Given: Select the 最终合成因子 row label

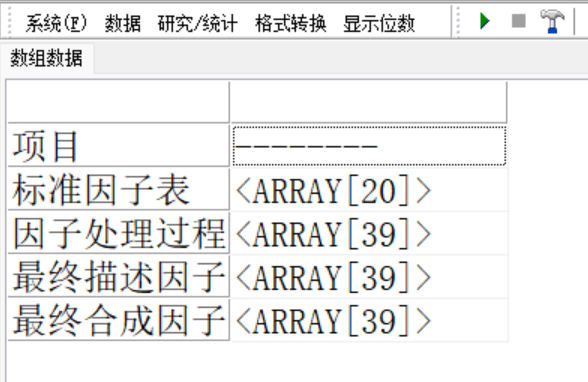Looking at the screenshot, I should (118, 320).
